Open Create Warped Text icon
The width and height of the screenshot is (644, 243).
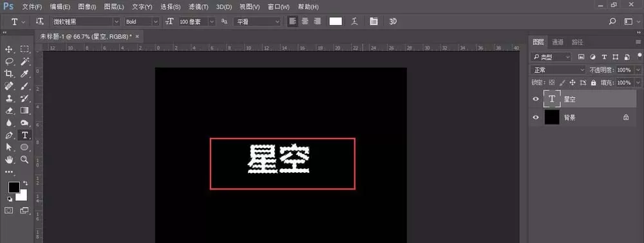[355, 21]
